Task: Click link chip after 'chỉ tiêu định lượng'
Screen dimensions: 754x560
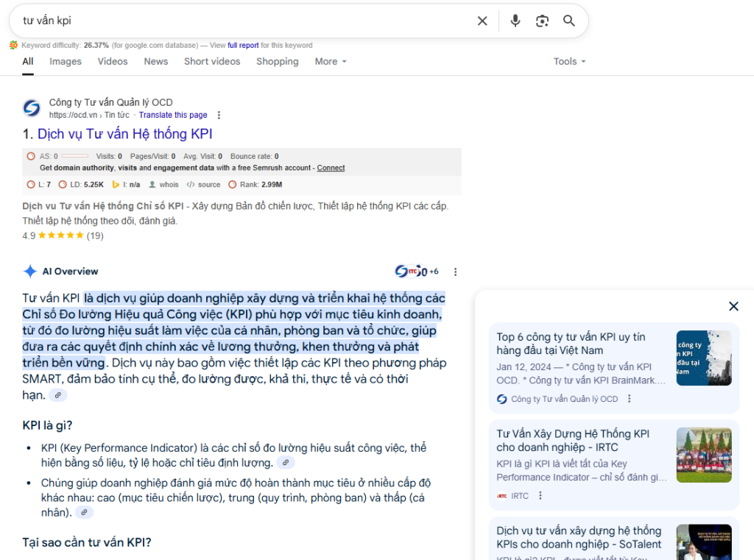Action: pyautogui.click(x=286, y=462)
